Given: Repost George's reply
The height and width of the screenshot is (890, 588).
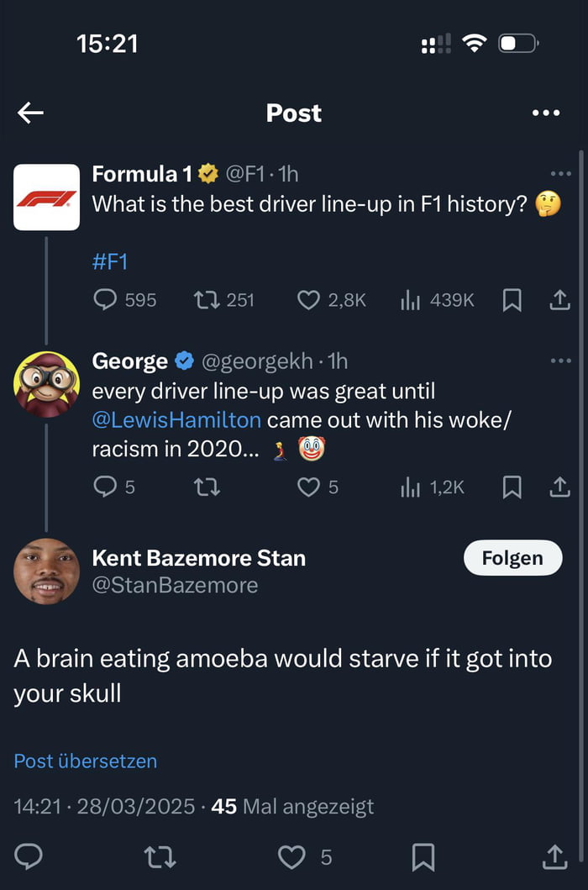Looking at the screenshot, I should pos(207,487).
